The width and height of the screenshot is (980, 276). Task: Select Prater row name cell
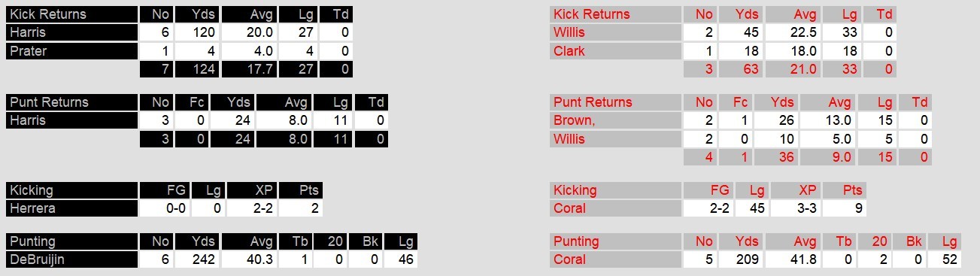[71, 51]
